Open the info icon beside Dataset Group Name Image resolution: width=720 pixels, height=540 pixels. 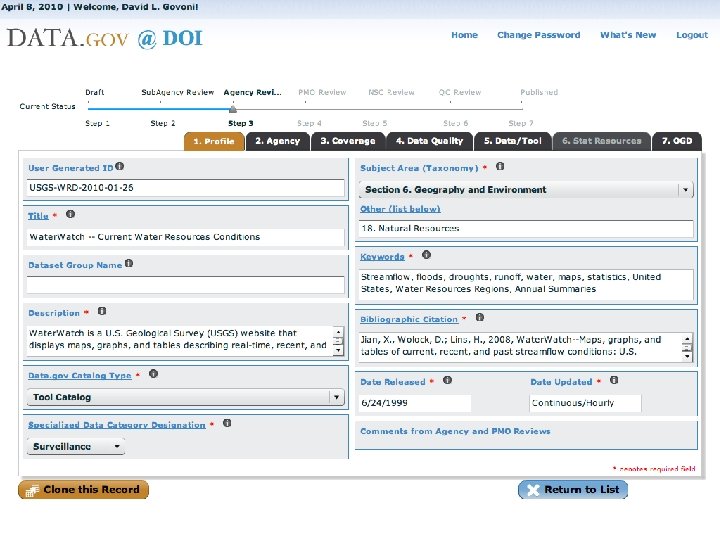[129, 263]
